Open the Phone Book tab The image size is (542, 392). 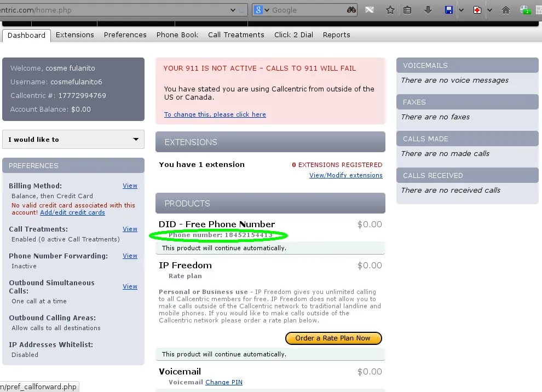click(x=177, y=35)
